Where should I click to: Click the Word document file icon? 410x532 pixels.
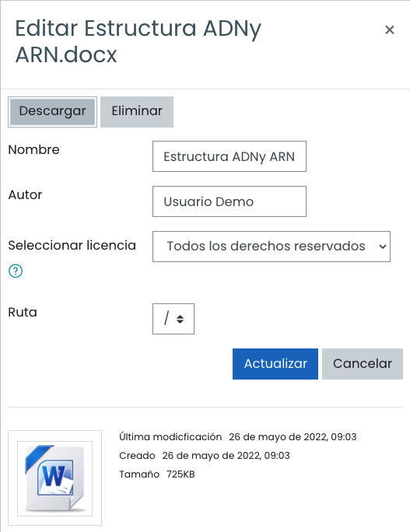pyautogui.click(x=54, y=478)
